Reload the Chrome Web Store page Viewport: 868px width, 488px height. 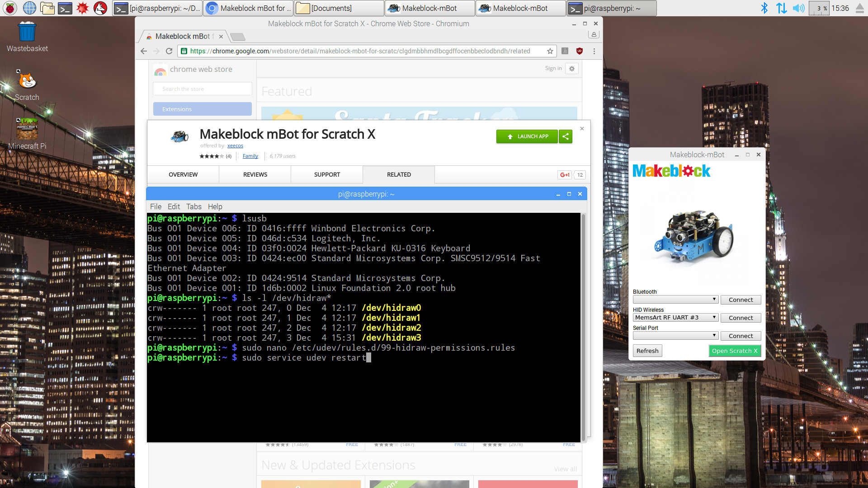coord(169,51)
